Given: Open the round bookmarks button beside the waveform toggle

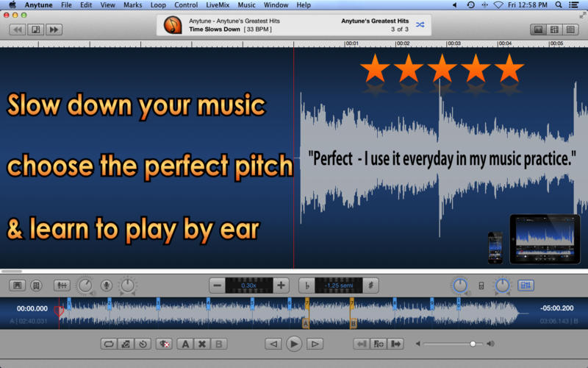Looking at the screenshot, I should click(36, 286).
